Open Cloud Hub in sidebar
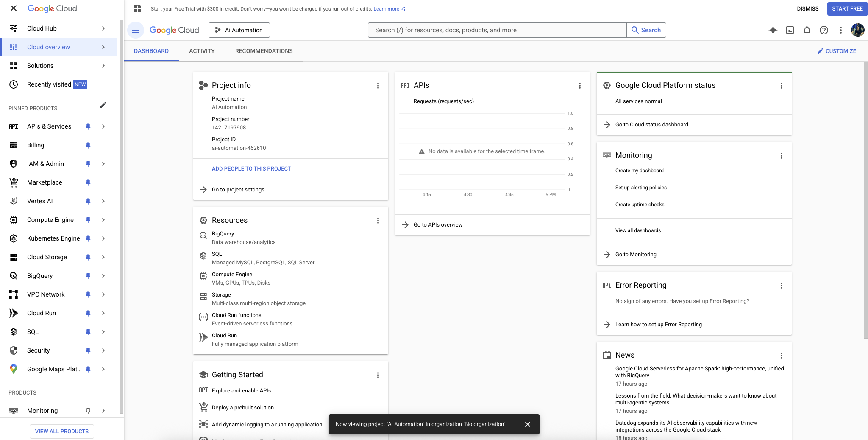Screen dimensions: 868x440 tap(58, 28)
